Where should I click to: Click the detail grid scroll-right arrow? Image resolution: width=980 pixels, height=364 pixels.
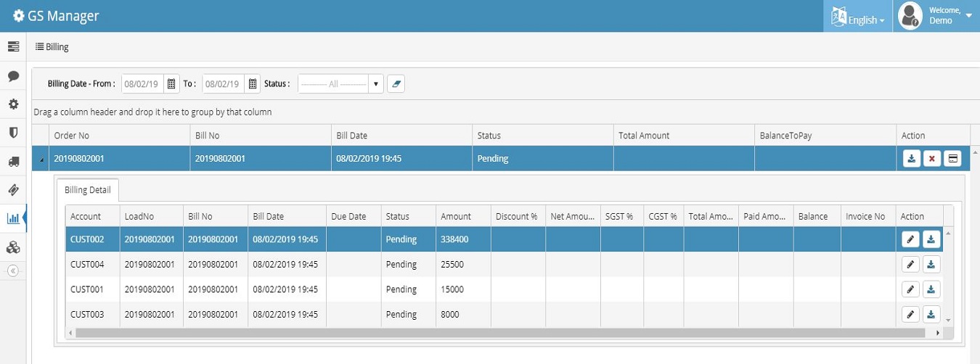point(937,333)
